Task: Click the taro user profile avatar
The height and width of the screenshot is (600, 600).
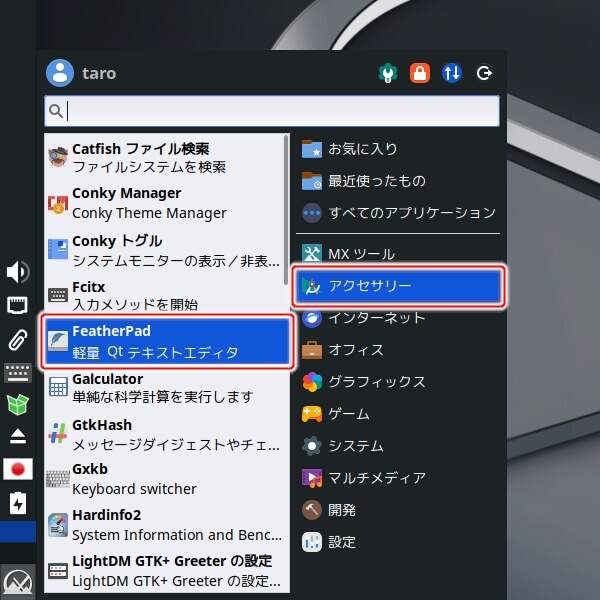Action: (x=61, y=73)
